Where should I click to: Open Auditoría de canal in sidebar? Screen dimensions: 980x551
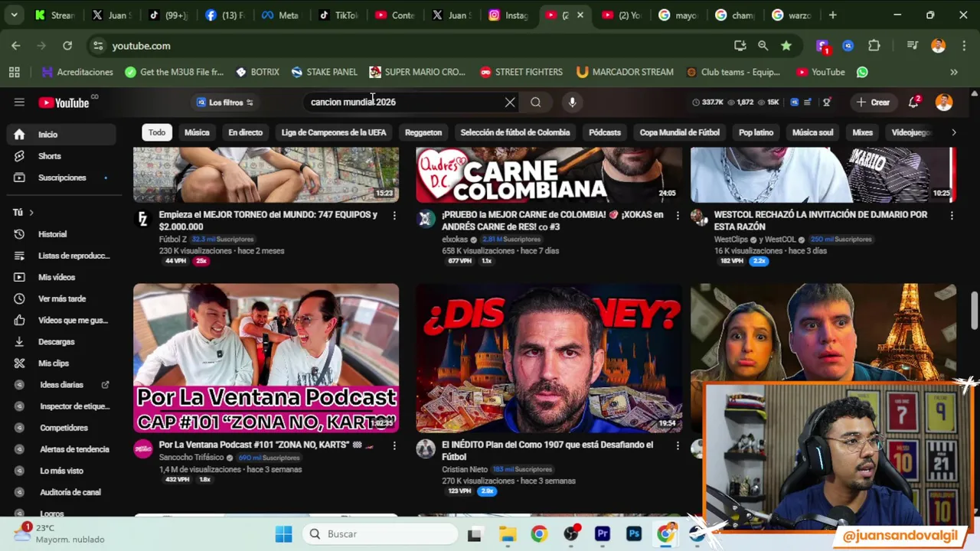point(61,492)
